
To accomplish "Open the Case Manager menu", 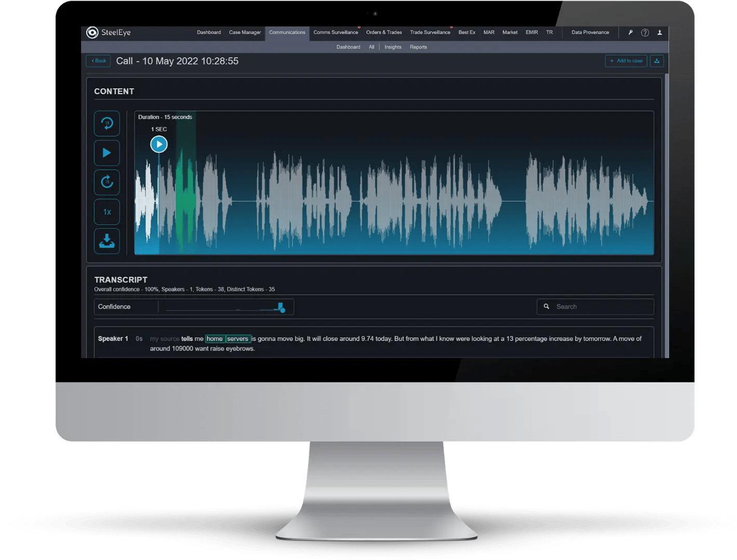I will click(x=245, y=32).
